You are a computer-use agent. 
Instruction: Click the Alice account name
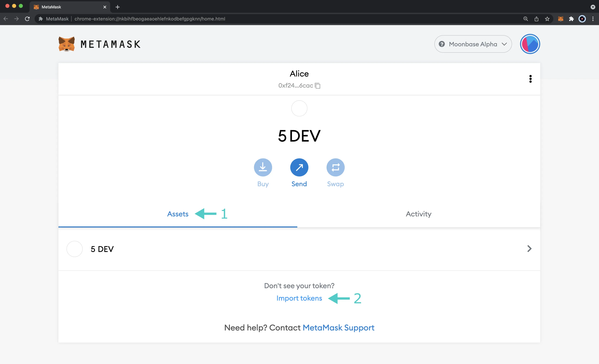299,74
